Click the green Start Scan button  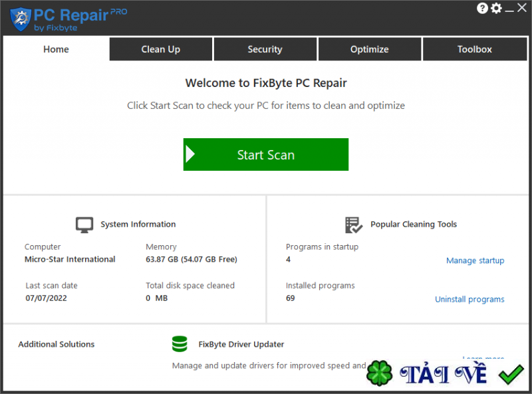265,154
